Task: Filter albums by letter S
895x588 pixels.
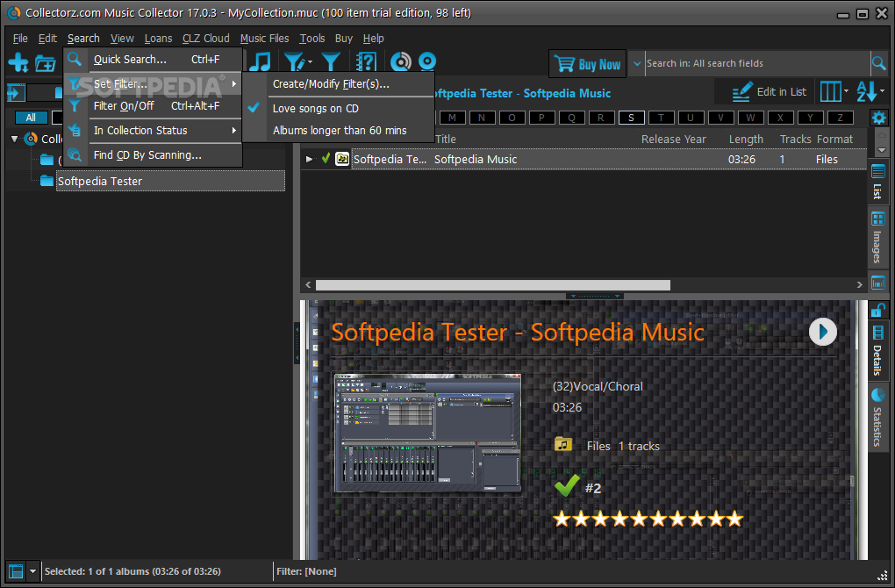Action: [631, 118]
